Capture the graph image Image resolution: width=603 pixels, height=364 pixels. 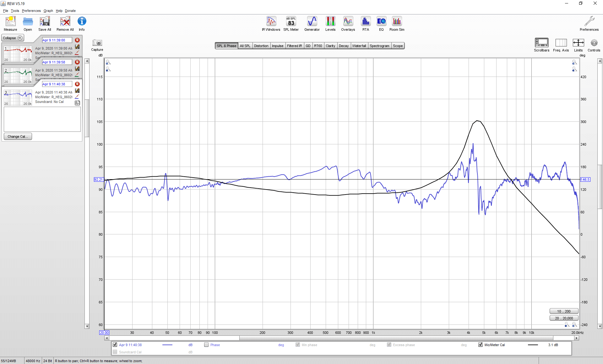click(x=97, y=45)
